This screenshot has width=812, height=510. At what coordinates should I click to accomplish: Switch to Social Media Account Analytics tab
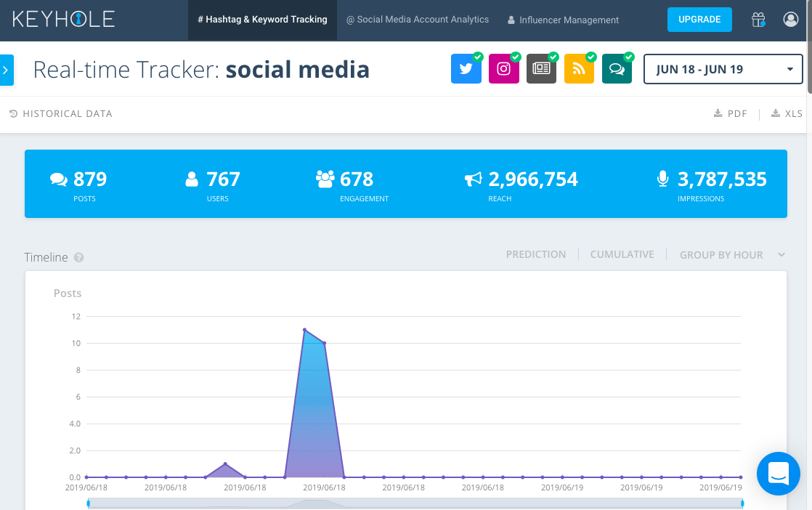point(417,20)
